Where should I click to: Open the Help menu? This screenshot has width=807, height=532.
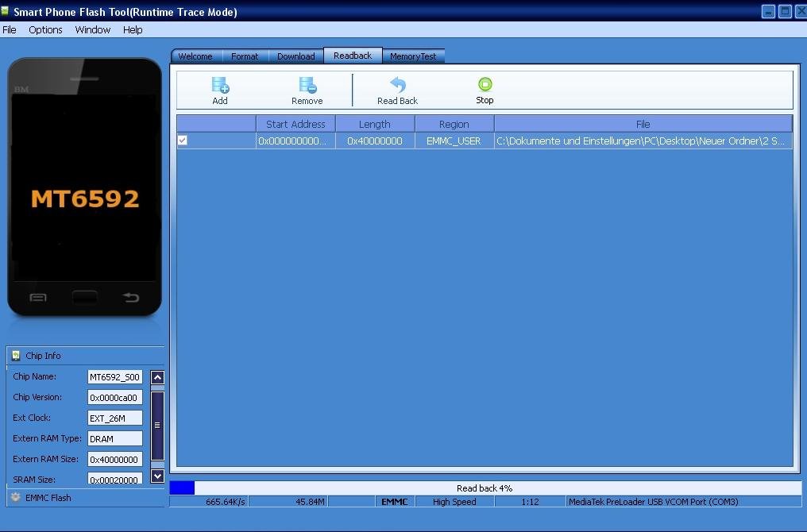[x=133, y=30]
